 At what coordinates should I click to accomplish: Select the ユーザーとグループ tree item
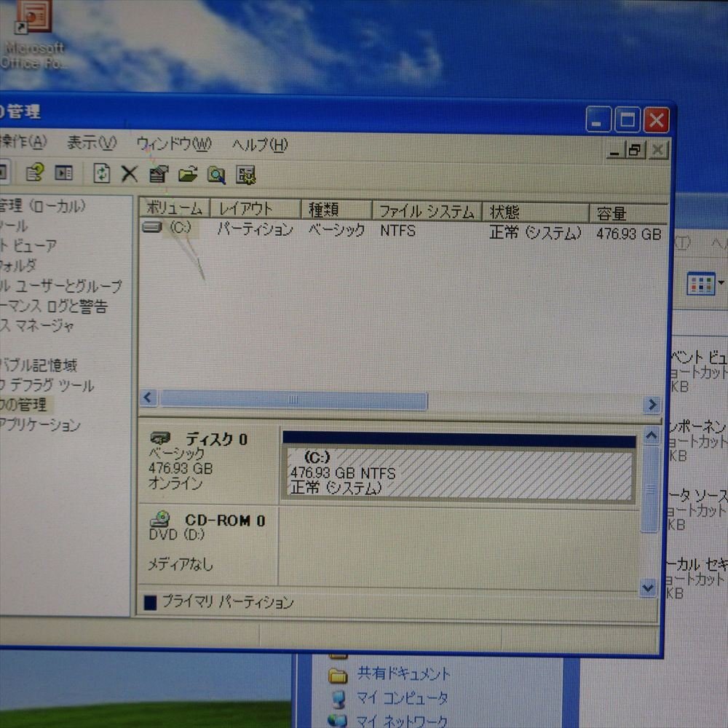pos(61,285)
